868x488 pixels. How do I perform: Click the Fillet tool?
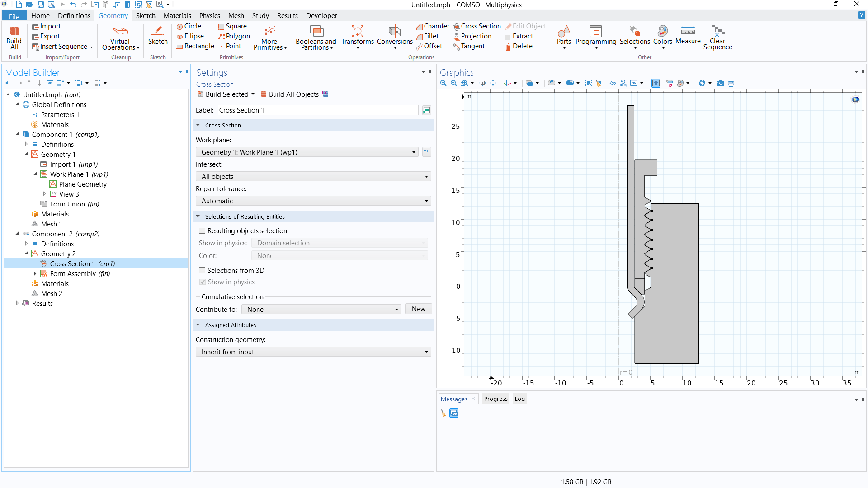click(427, 36)
